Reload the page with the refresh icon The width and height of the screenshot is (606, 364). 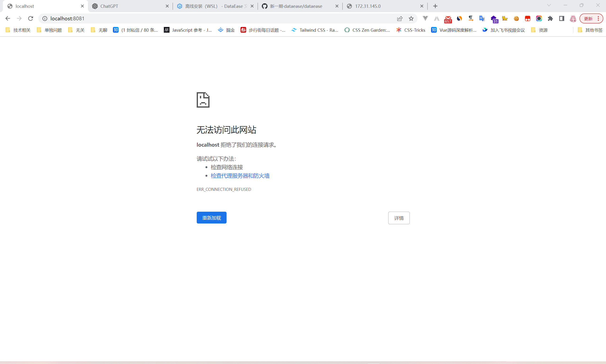tap(31, 18)
